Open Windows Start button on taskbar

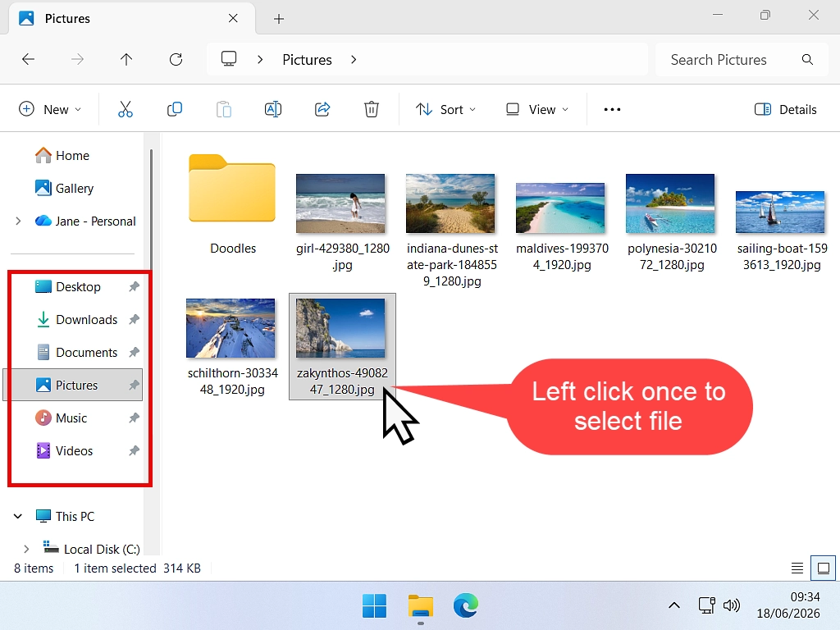tap(374, 606)
